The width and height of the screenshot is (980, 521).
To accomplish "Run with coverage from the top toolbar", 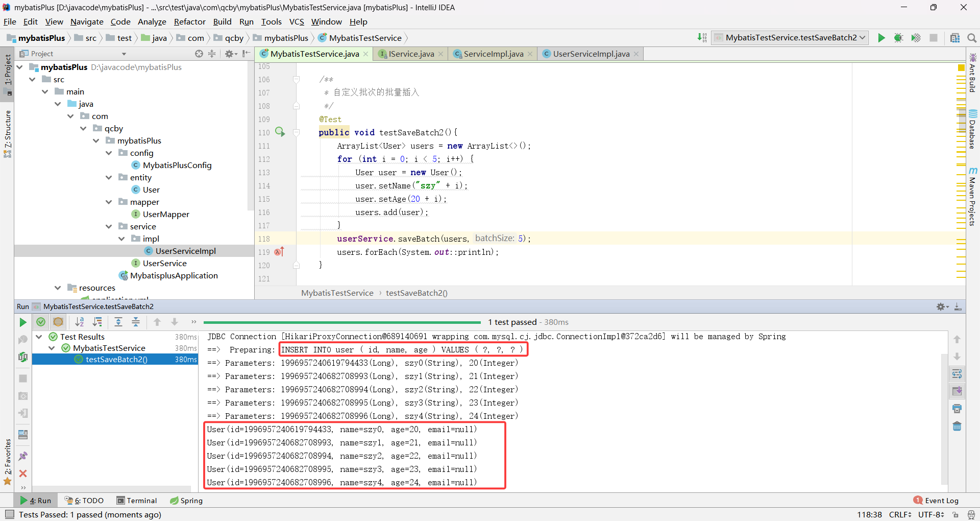I will pyautogui.click(x=916, y=38).
